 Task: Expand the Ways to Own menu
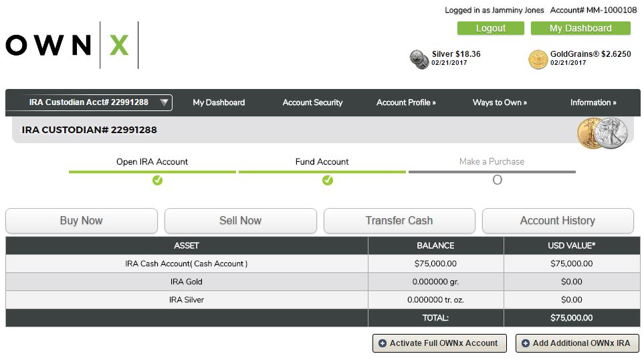[500, 103]
